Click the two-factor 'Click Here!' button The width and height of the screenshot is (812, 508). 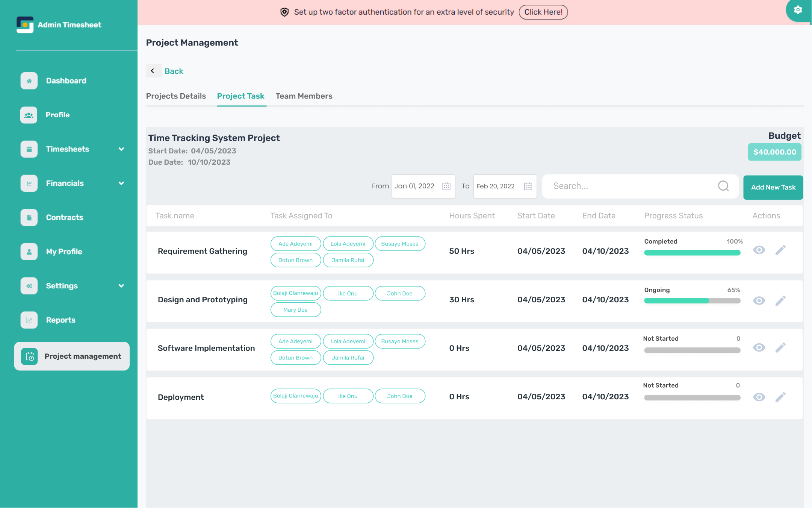[x=543, y=12]
